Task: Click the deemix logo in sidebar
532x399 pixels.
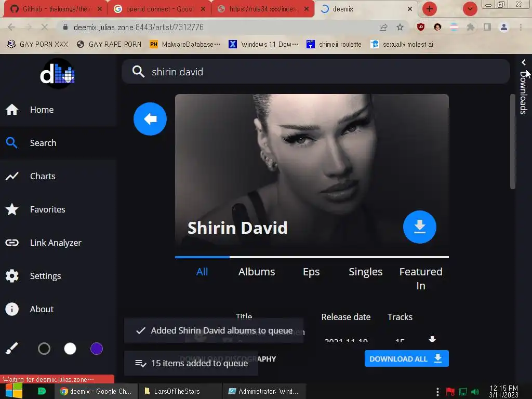Action: tap(58, 74)
